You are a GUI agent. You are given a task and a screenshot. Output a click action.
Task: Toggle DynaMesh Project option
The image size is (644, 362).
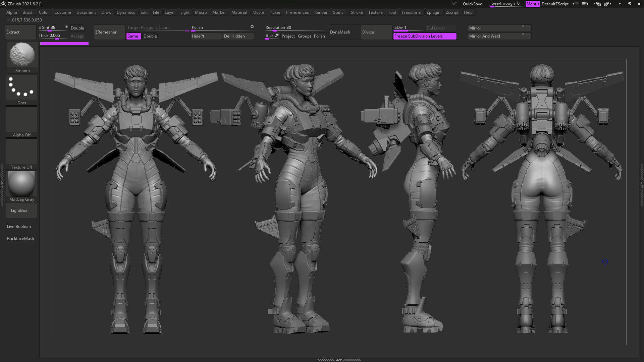288,36
